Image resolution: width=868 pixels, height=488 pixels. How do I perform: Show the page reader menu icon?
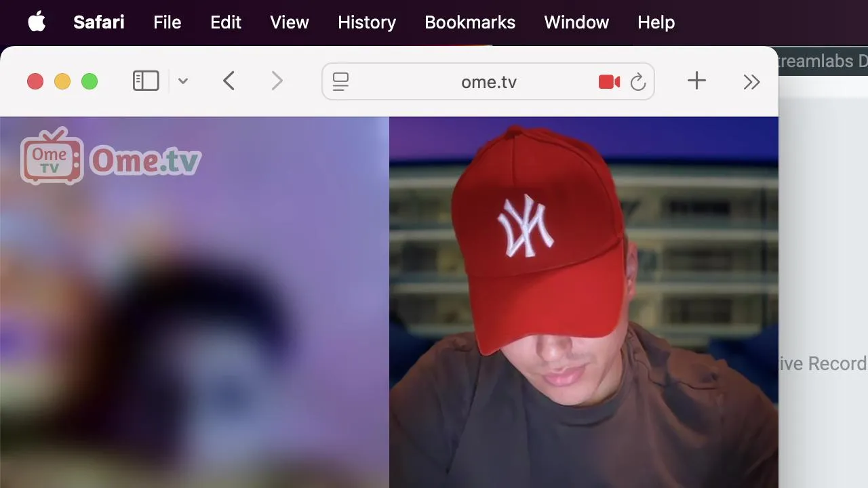(x=340, y=82)
